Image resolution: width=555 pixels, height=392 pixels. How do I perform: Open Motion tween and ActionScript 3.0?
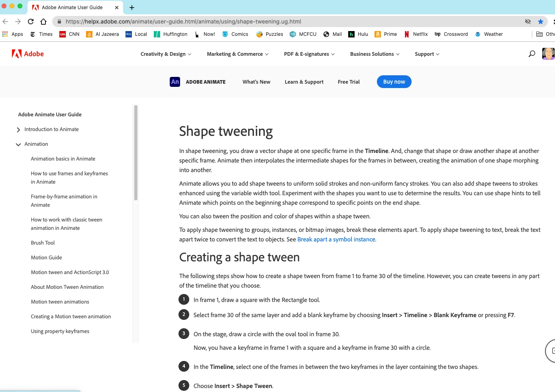[70, 272]
